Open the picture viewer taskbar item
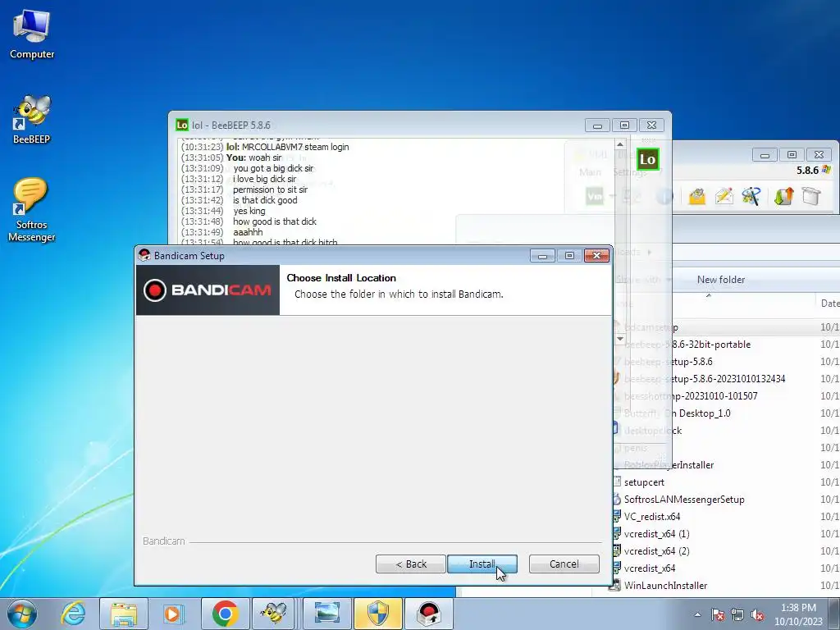The width and height of the screenshot is (840, 630). tap(326, 614)
